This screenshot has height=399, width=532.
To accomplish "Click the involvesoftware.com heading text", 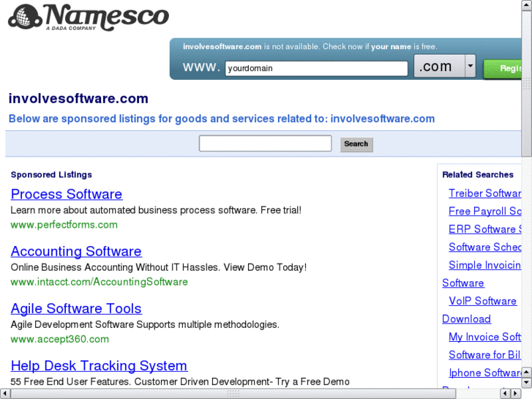I will [x=78, y=99].
